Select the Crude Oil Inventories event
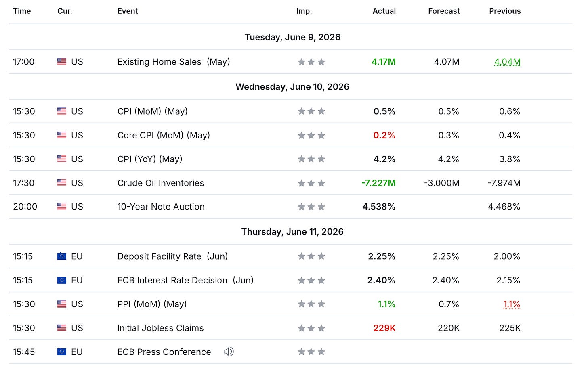Image resolution: width=588 pixels, height=373 pixels. (x=161, y=183)
